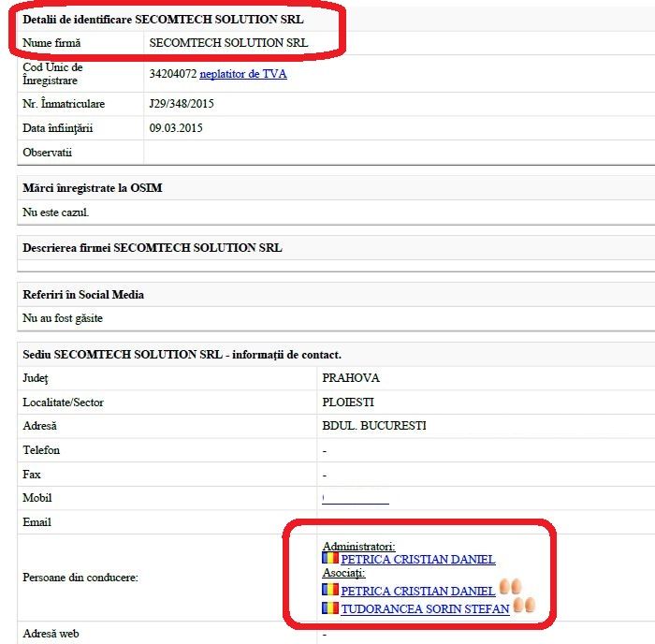655x644 pixels.
Task: Click the 'Referiri în Social Media' heading
Action: point(83,295)
